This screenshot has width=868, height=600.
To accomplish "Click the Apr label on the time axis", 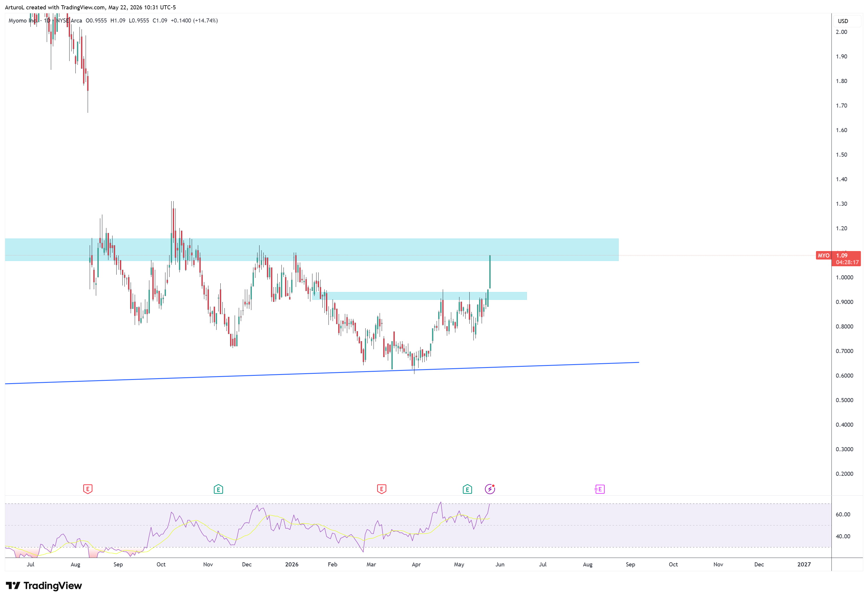I will [x=416, y=564].
